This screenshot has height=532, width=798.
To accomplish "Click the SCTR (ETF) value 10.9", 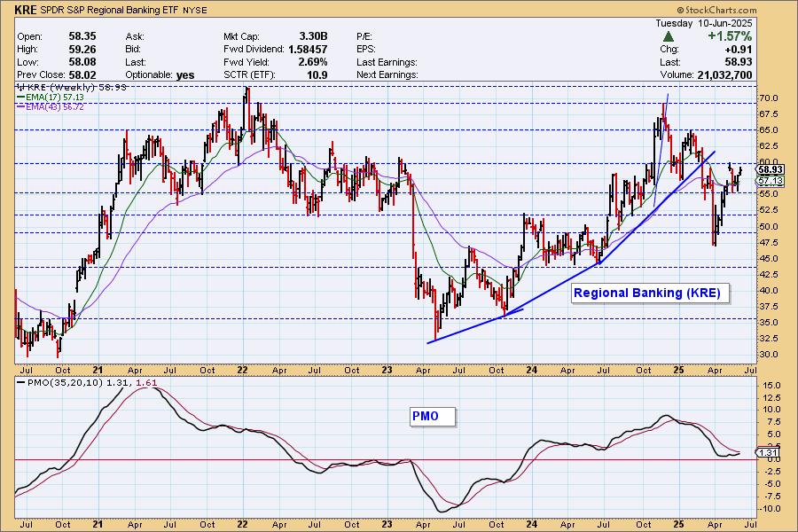I will coord(317,74).
